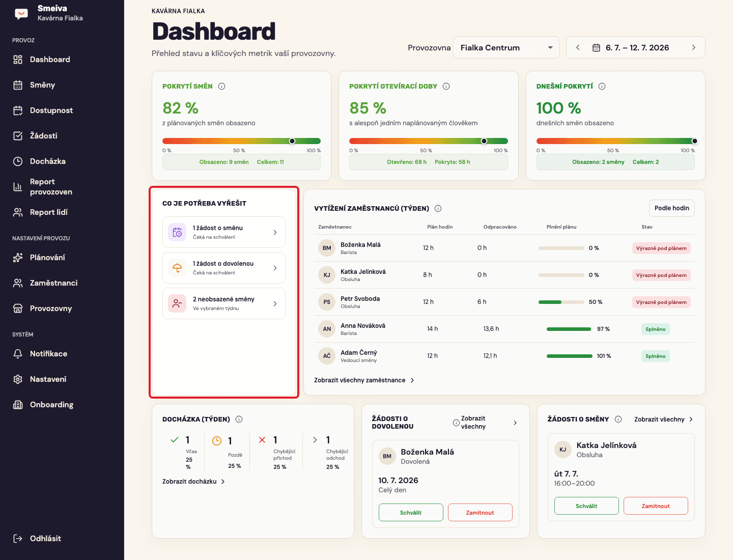Open the Provozovna dropdown Fialka Centrum

pyautogui.click(x=506, y=48)
